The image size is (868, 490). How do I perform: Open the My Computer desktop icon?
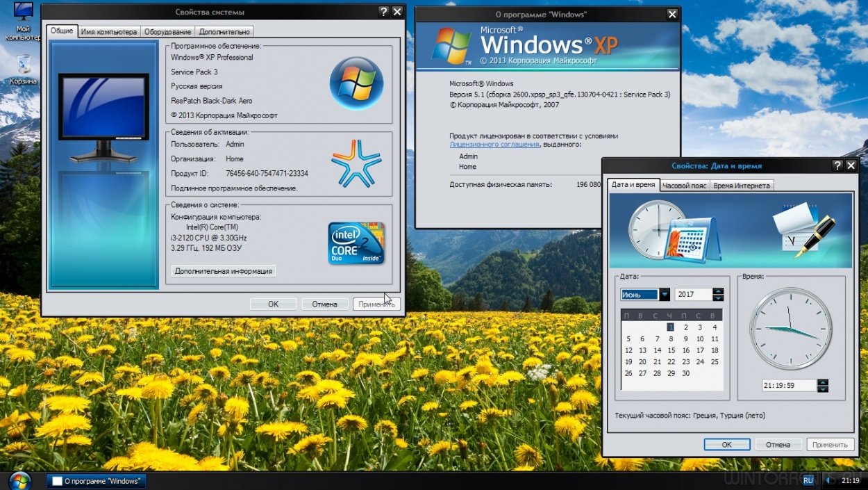coord(22,14)
